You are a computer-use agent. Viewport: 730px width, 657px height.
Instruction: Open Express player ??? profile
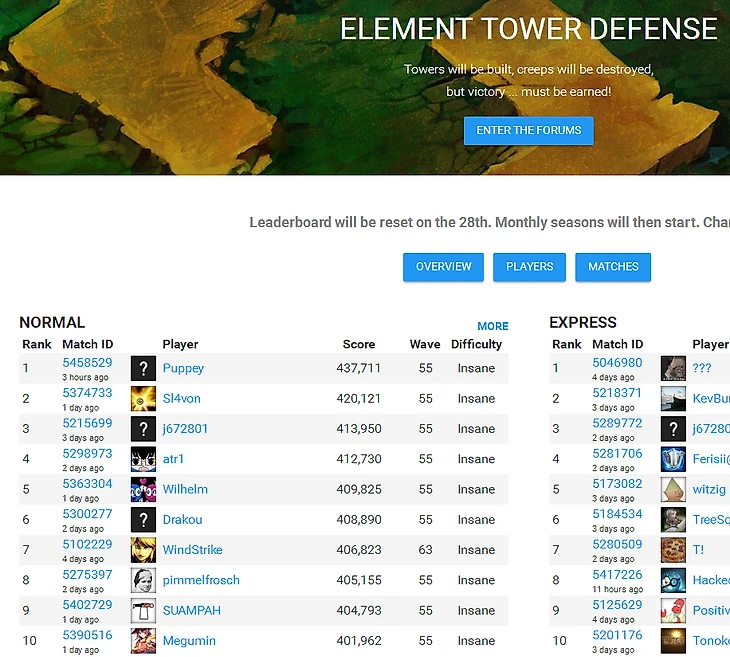click(x=702, y=368)
